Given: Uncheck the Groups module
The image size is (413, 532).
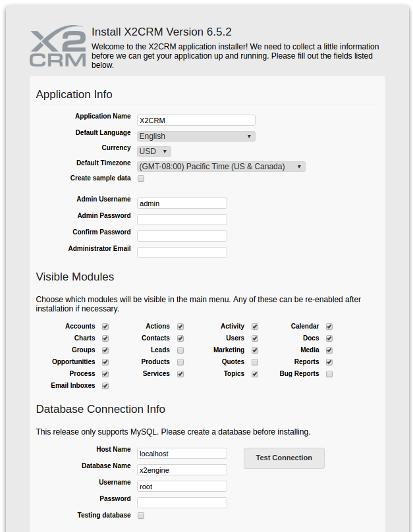Looking at the screenshot, I should coord(105,350).
